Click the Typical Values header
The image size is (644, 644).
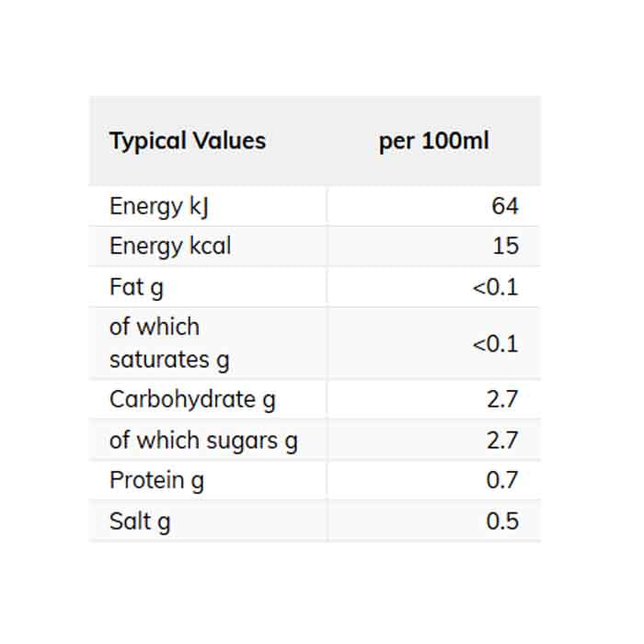(x=187, y=141)
